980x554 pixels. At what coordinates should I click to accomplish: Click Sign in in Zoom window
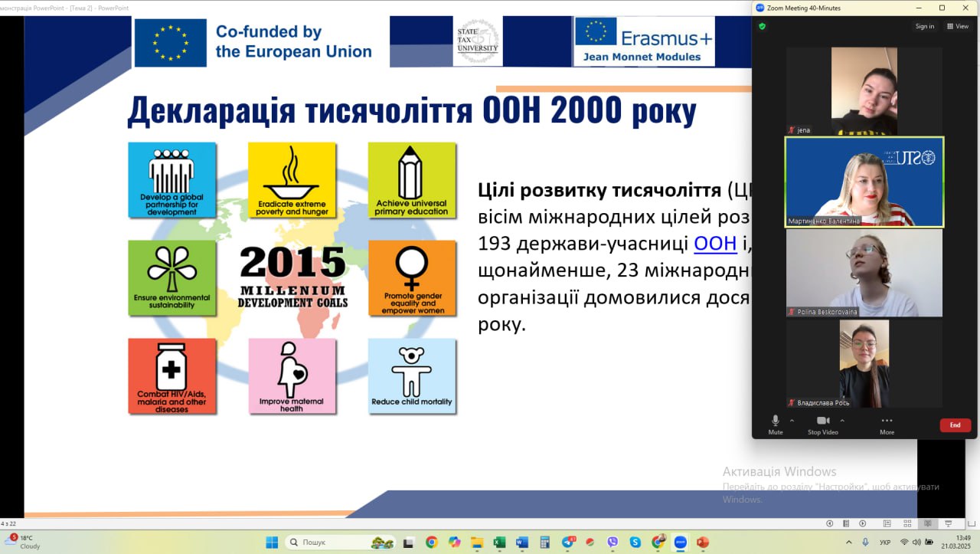(x=925, y=26)
